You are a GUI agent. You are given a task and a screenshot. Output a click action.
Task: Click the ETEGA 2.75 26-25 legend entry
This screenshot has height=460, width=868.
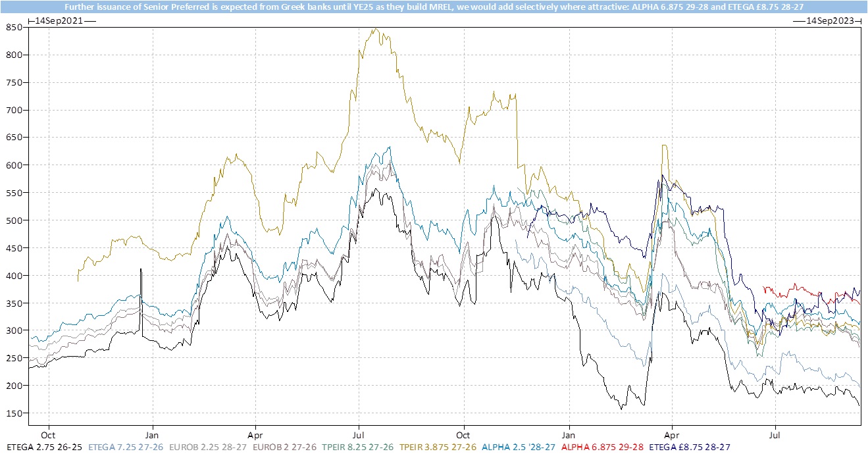click(x=45, y=447)
